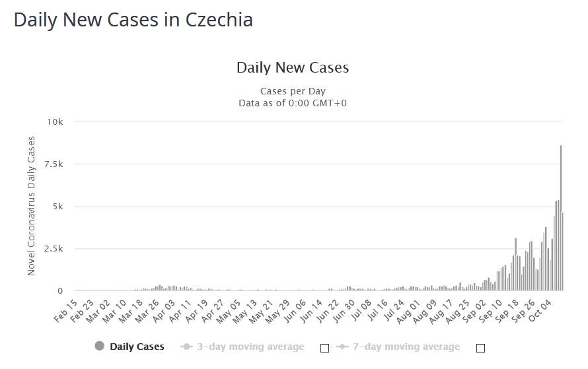588x369 pixels.
Task: Enable the 7-day moving average series label
Action: [x=406, y=347]
